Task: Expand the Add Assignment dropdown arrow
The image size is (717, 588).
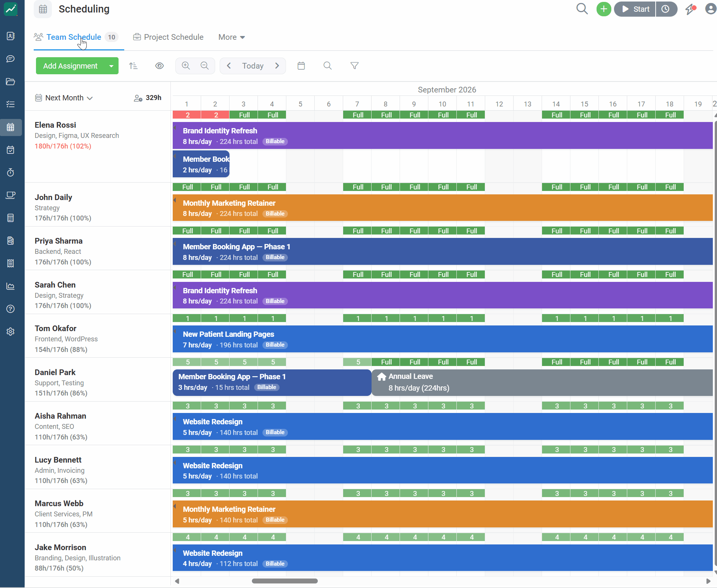Action: pos(111,66)
